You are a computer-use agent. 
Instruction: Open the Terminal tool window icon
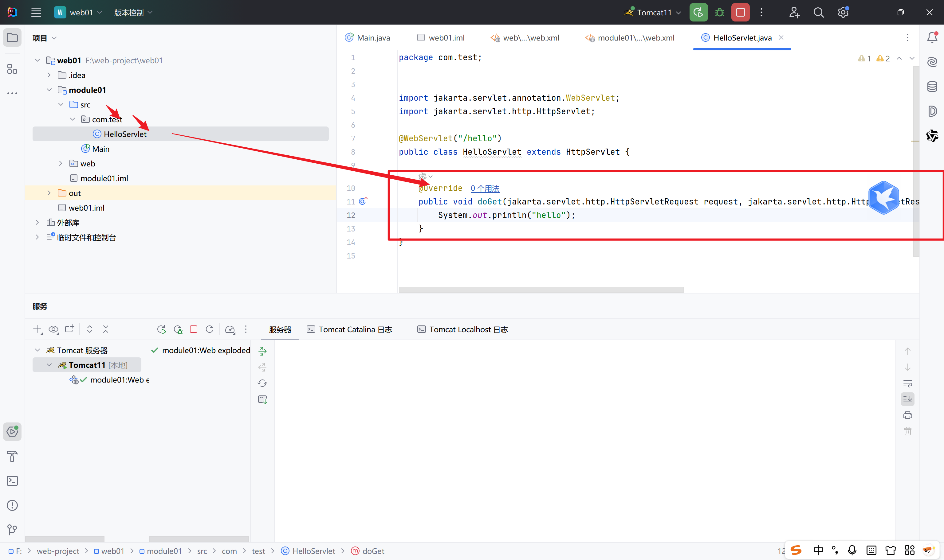pyautogui.click(x=12, y=481)
